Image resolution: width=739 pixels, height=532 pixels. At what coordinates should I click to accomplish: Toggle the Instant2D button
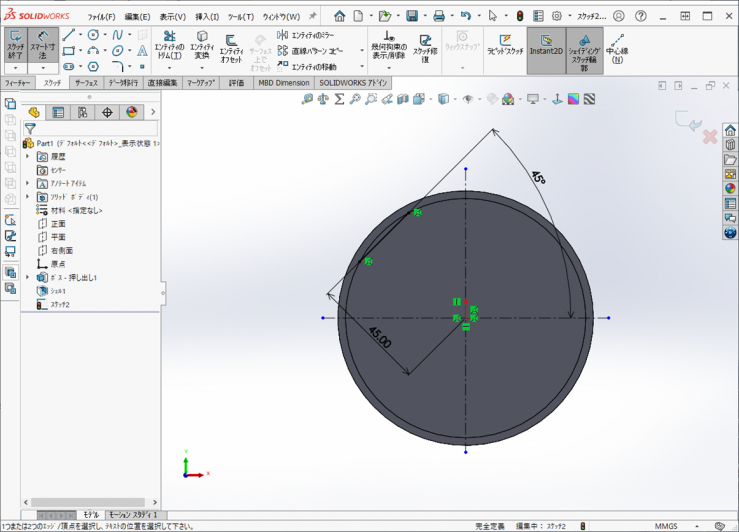point(545,44)
